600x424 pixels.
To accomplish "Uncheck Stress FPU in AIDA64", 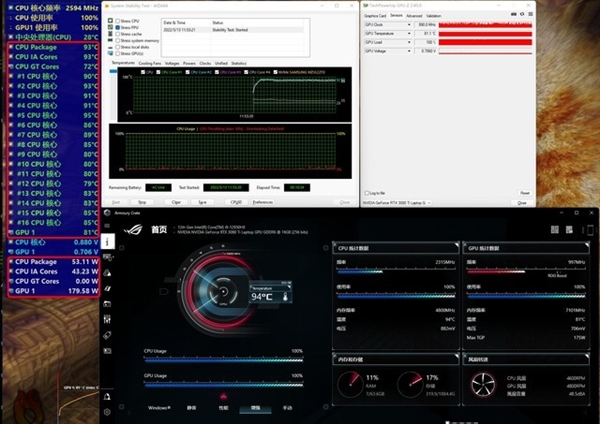I will [x=118, y=28].
